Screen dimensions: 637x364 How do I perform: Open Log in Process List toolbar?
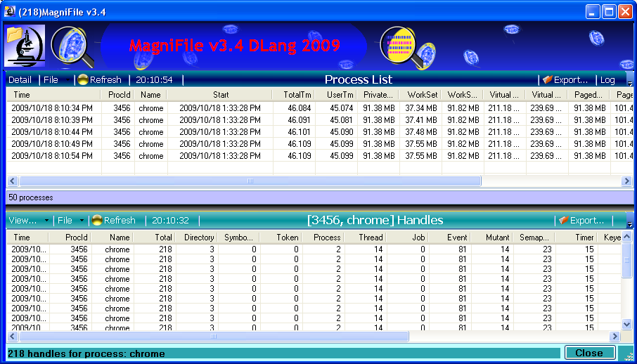(x=607, y=80)
